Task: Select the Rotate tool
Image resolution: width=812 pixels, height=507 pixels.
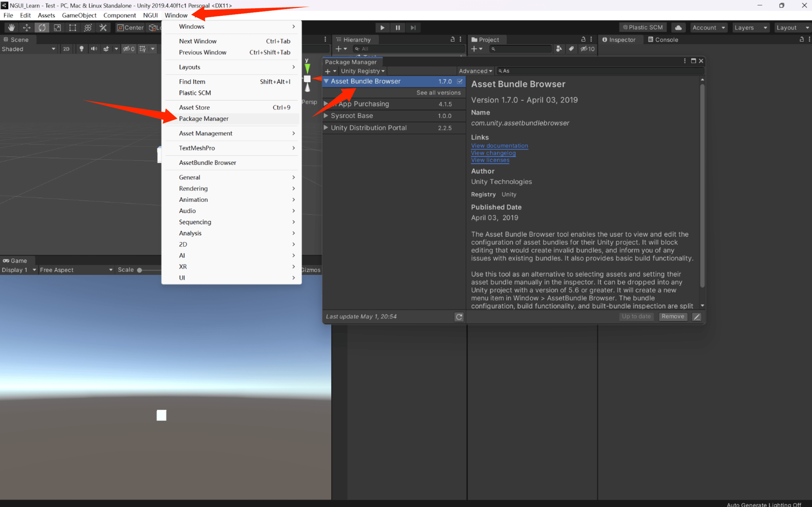Action: coord(42,27)
